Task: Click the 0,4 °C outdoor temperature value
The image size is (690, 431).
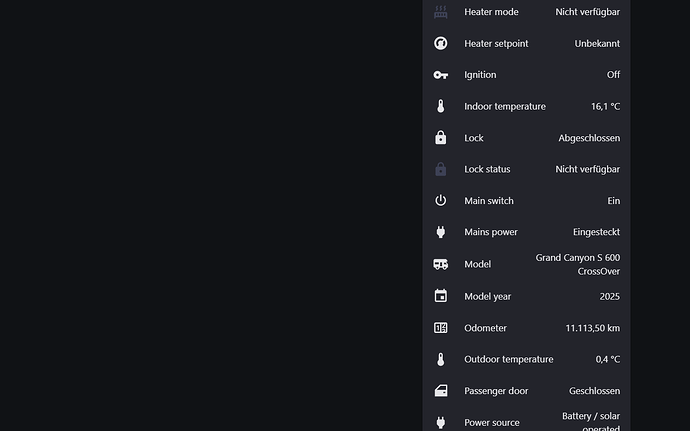Action: [x=608, y=359]
